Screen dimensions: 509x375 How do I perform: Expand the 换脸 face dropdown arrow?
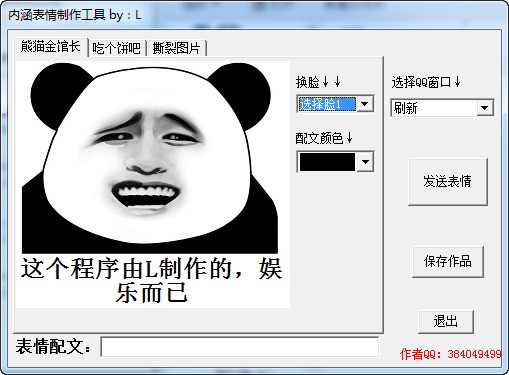[x=365, y=104]
